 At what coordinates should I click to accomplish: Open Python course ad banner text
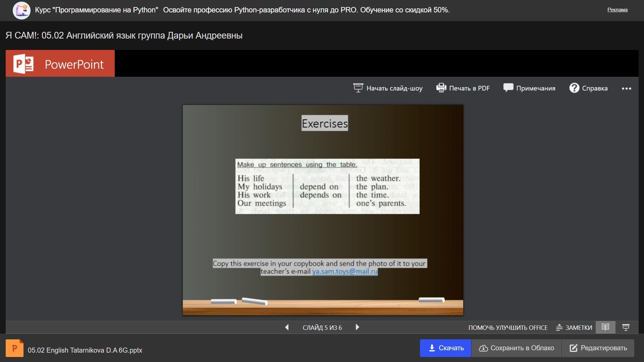pyautogui.click(x=242, y=10)
